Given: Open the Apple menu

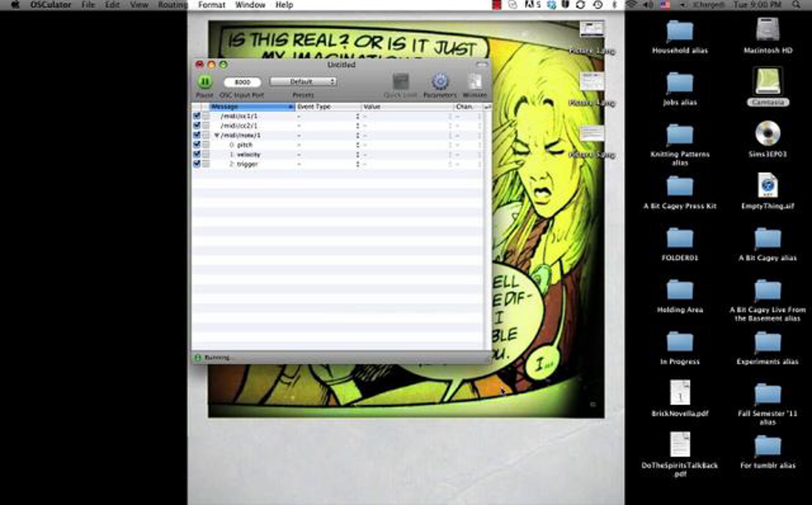Looking at the screenshot, I should tap(15, 5).
